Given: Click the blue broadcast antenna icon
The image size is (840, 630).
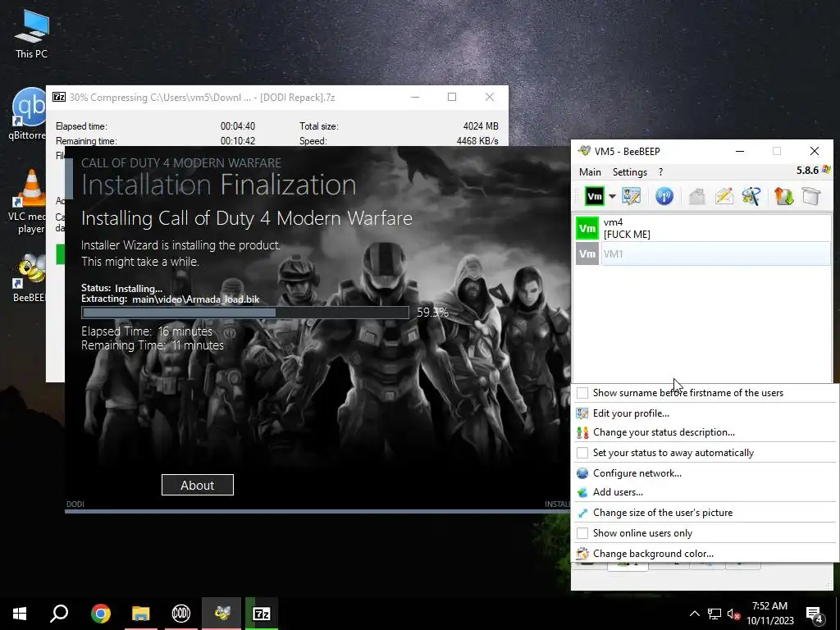Looking at the screenshot, I should pyautogui.click(x=664, y=196).
